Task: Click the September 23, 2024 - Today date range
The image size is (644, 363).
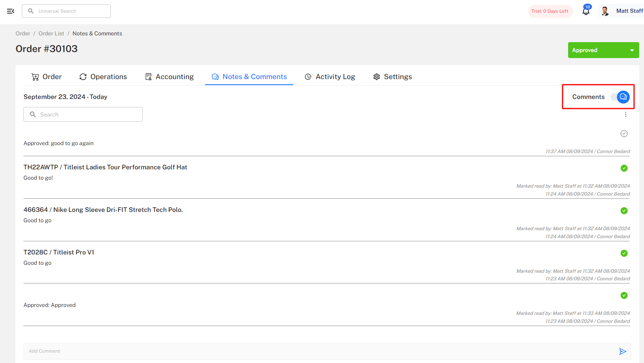Action: (x=66, y=97)
